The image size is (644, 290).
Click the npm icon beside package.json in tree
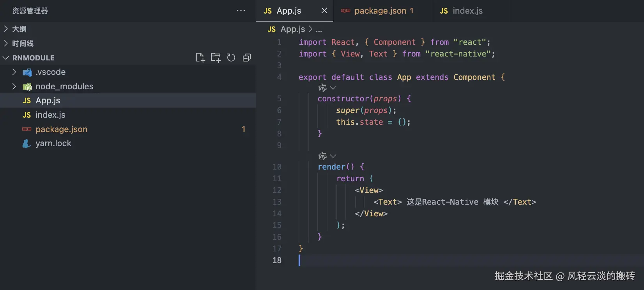[x=27, y=129]
